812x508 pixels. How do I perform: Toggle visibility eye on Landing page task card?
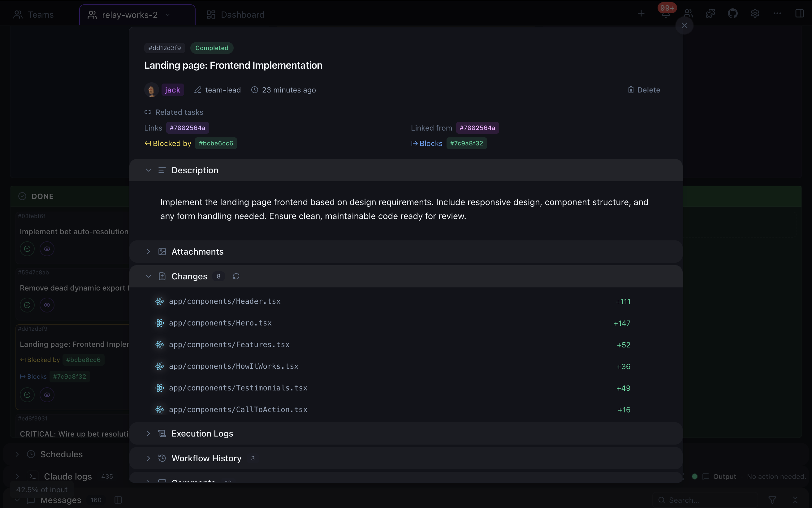point(47,394)
